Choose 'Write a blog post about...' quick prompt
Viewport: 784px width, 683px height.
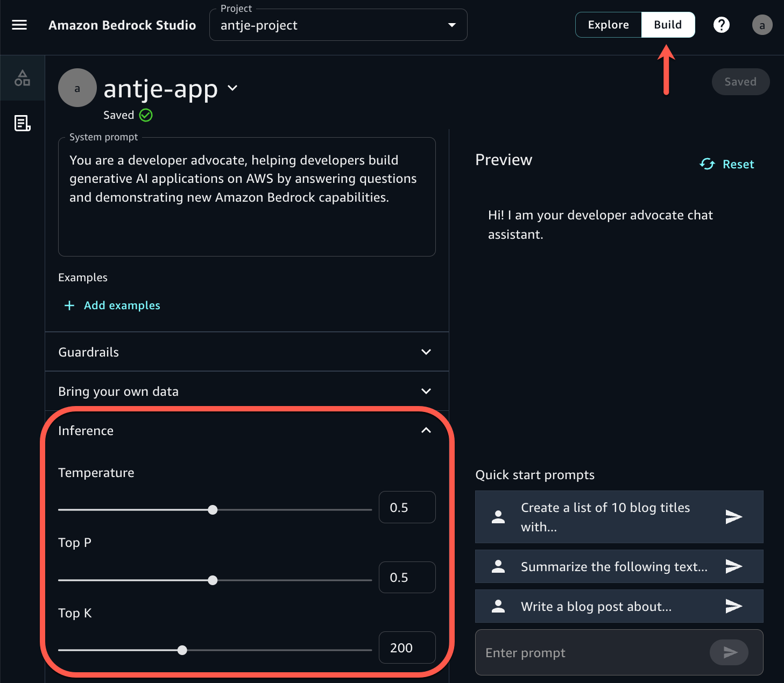point(619,606)
